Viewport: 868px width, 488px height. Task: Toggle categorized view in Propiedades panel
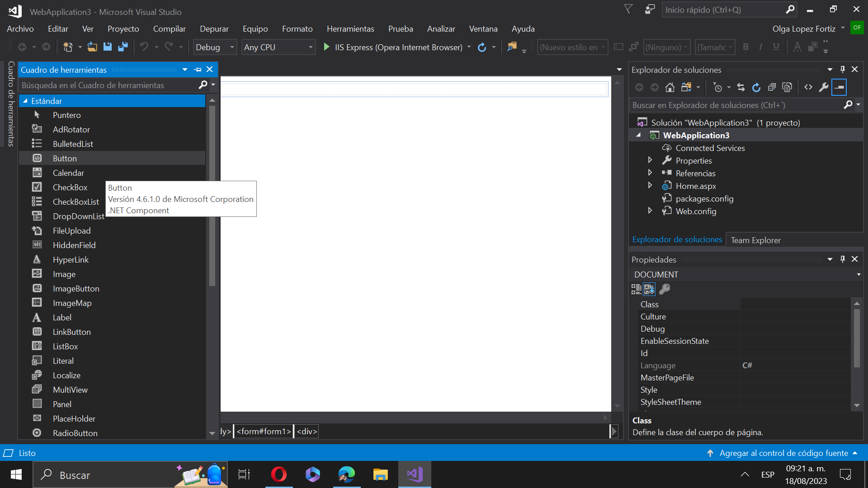pyautogui.click(x=636, y=289)
